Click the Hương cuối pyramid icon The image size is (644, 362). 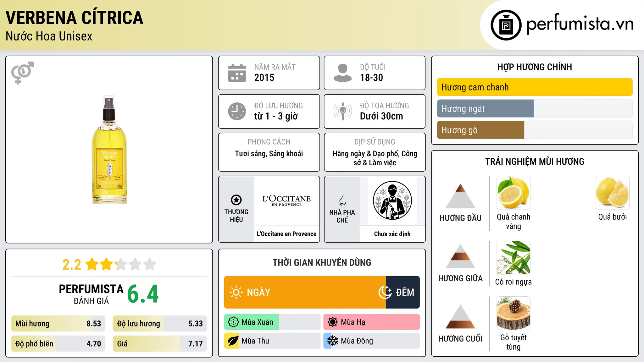pyautogui.click(x=460, y=316)
